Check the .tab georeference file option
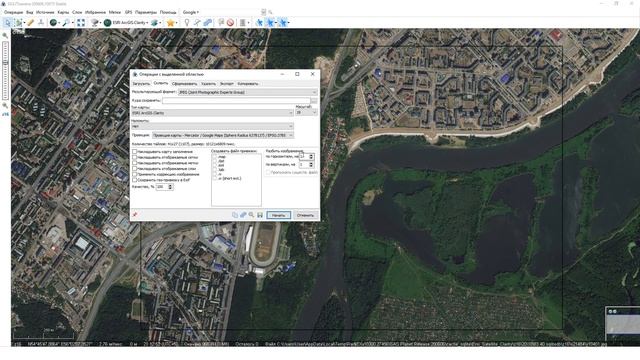This screenshot has width=640, height=360. (x=215, y=170)
